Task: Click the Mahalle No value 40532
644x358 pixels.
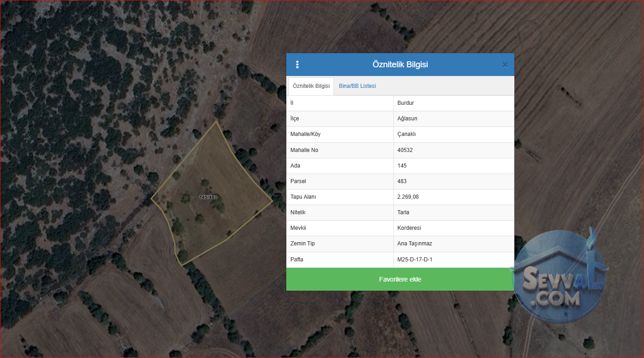Action: [405, 150]
